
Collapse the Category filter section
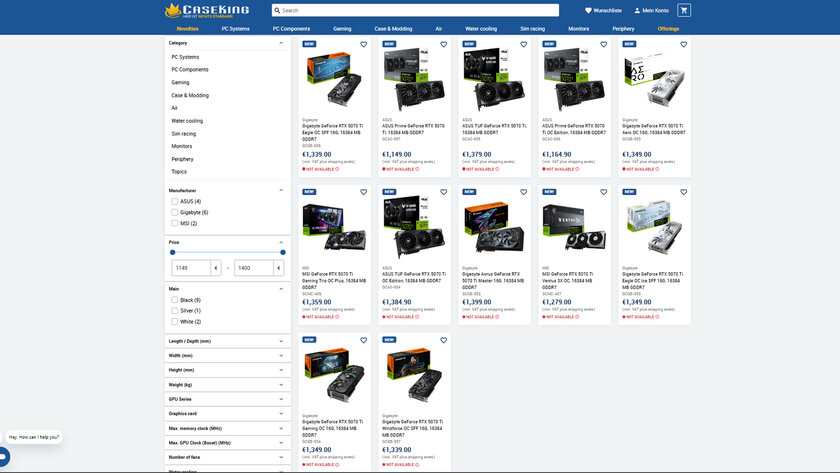point(281,43)
